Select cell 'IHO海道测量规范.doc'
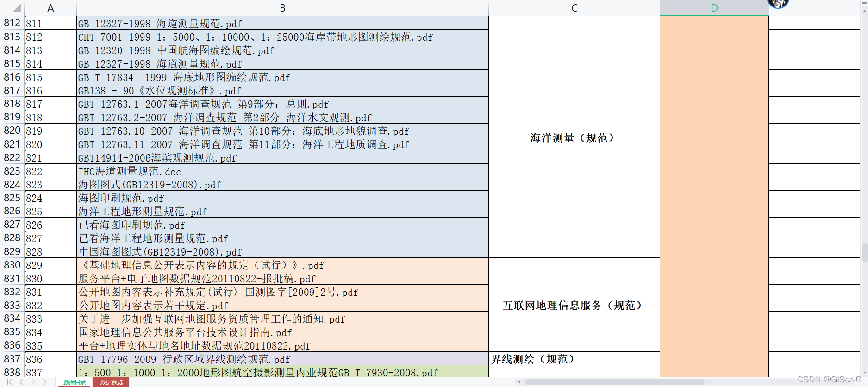 pyautogui.click(x=282, y=171)
